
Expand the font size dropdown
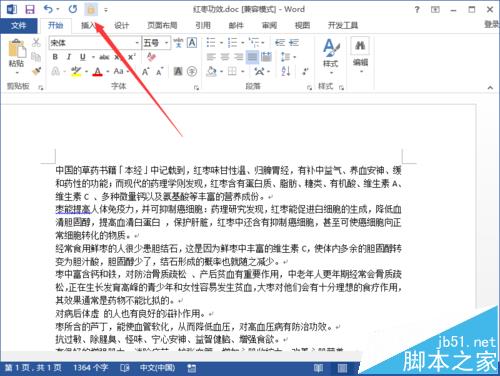pos(166,43)
